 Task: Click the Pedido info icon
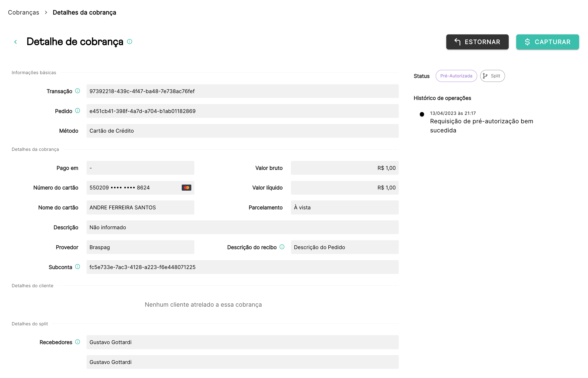pyautogui.click(x=78, y=110)
